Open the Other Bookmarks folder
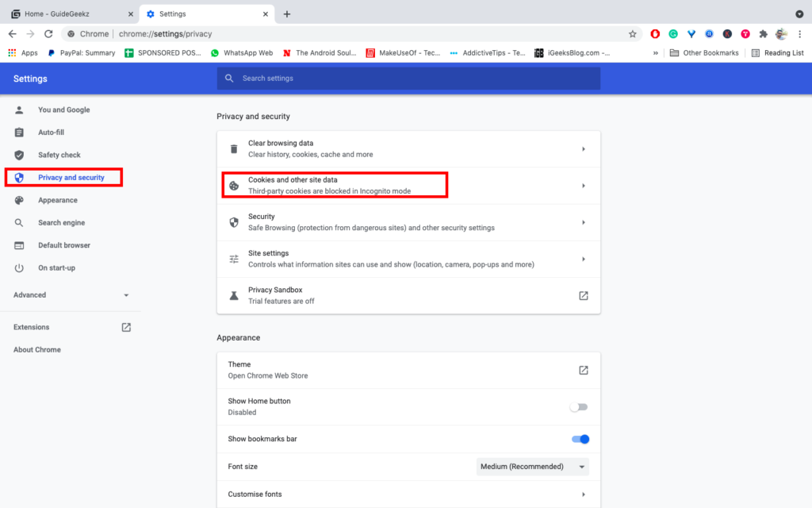The width and height of the screenshot is (812, 508). point(704,53)
